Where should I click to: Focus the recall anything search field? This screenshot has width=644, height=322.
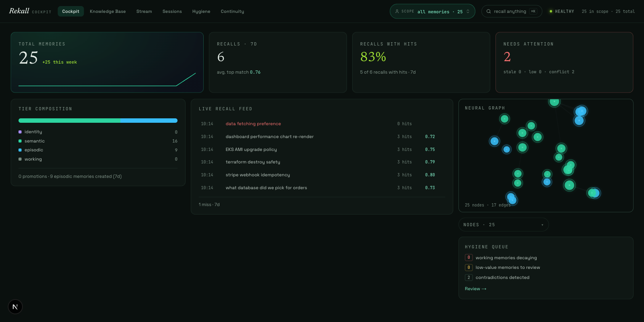tap(512, 11)
